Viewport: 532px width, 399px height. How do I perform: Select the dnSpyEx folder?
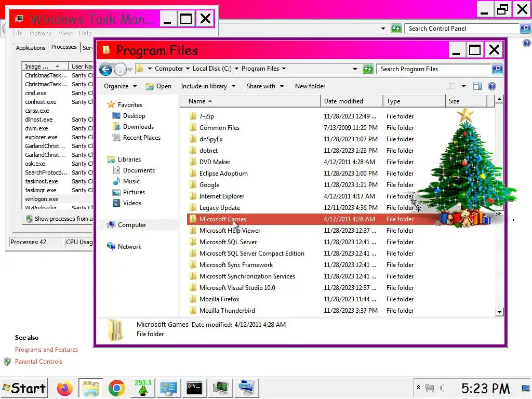211,139
